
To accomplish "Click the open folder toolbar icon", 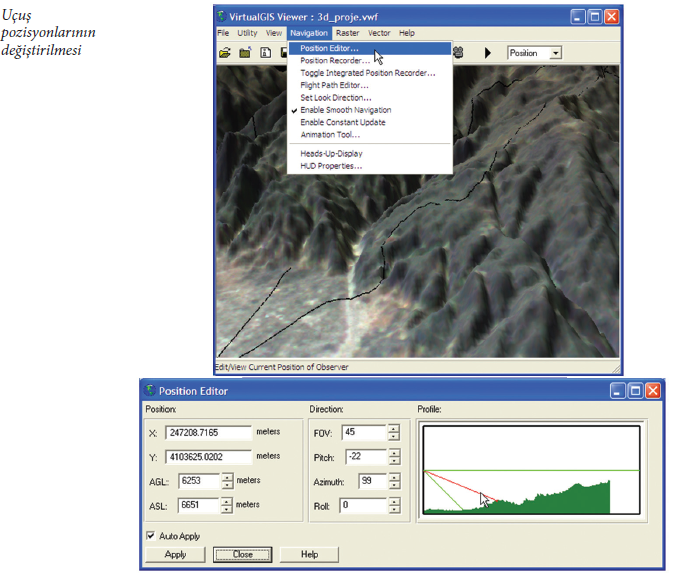I will click(x=225, y=52).
